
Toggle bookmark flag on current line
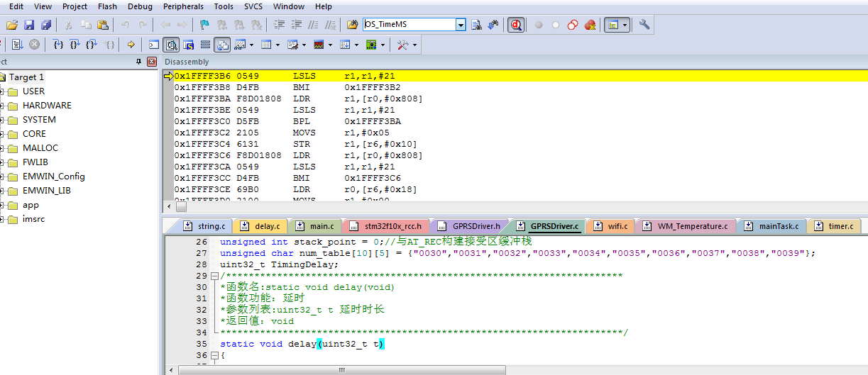coord(204,25)
